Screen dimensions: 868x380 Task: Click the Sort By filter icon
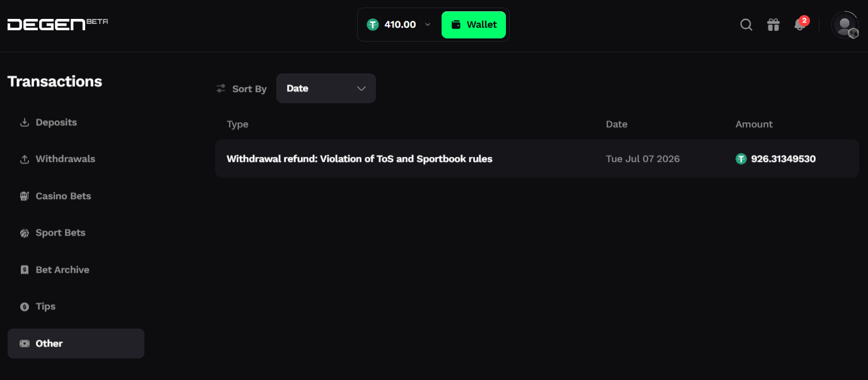221,89
